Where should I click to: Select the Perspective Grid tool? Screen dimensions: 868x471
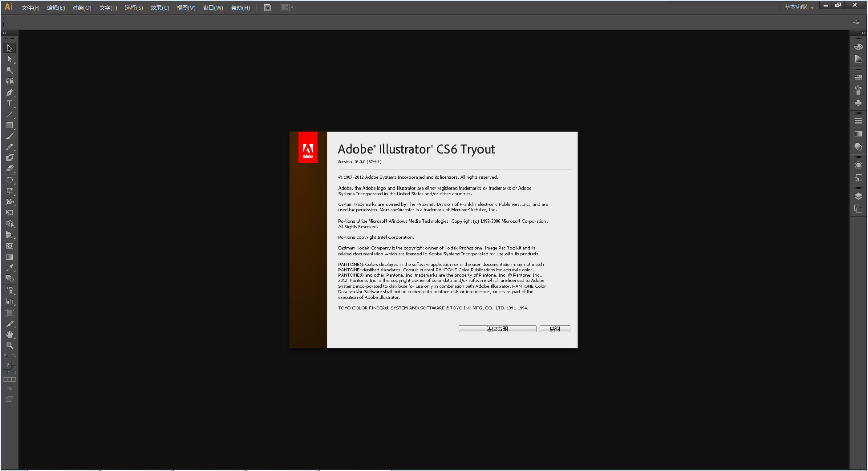pyautogui.click(x=10, y=235)
